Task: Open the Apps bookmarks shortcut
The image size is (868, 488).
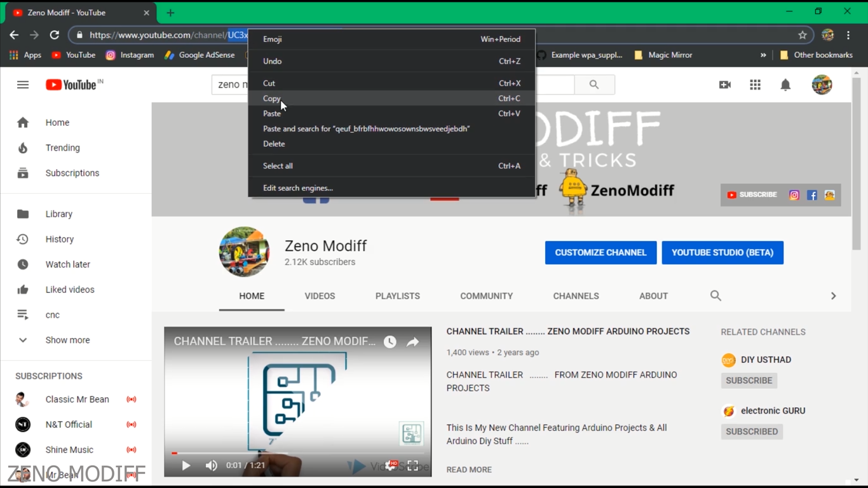Action: 25,55
